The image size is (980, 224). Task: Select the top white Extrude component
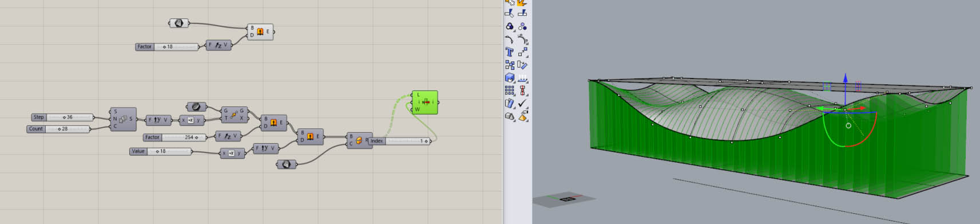coord(260,32)
